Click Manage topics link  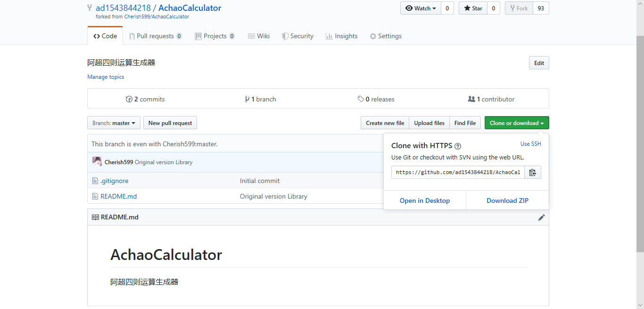tap(106, 77)
